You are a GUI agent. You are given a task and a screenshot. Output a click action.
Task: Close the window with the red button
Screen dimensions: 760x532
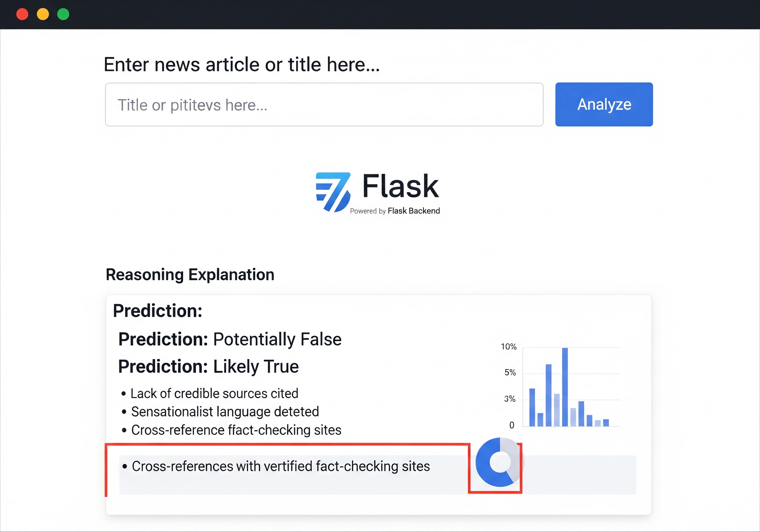[23, 14]
